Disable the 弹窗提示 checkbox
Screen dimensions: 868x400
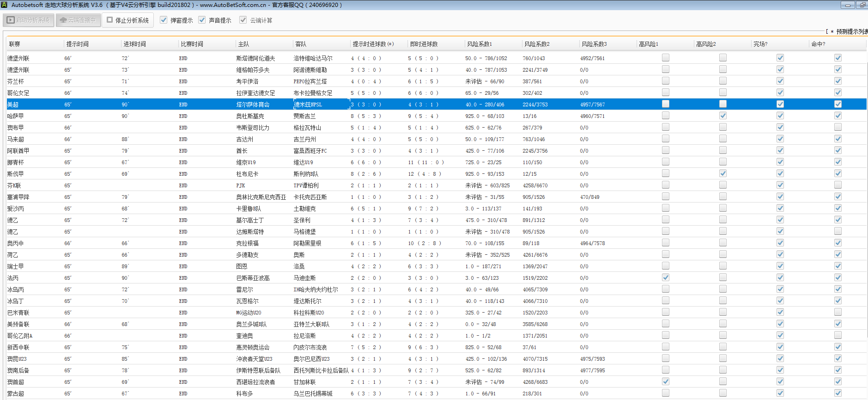(164, 20)
